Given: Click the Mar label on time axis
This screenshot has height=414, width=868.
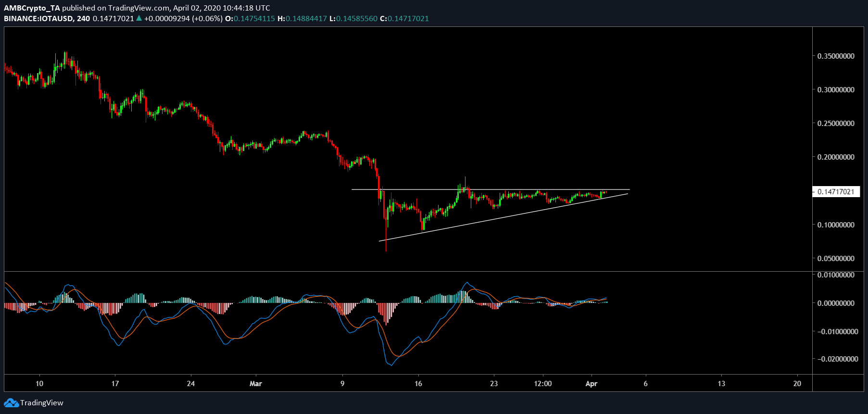Looking at the screenshot, I should (x=256, y=383).
